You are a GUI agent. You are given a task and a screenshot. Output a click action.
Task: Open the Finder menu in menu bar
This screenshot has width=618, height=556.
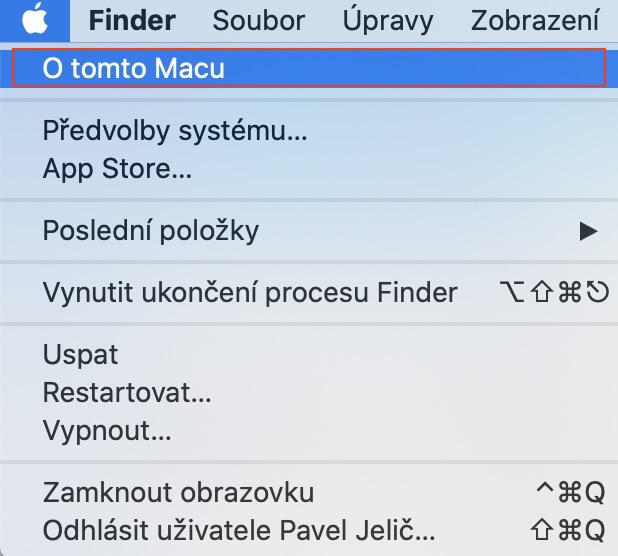[x=131, y=20]
